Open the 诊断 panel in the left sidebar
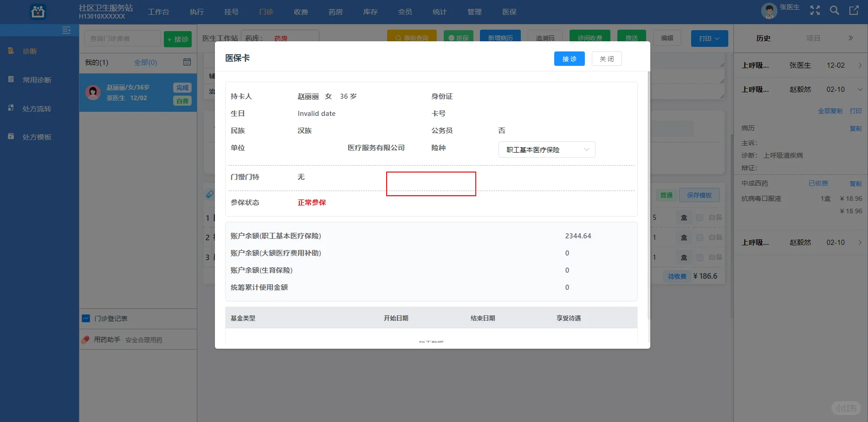This screenshot has height=422, width=868. [30, 51]
